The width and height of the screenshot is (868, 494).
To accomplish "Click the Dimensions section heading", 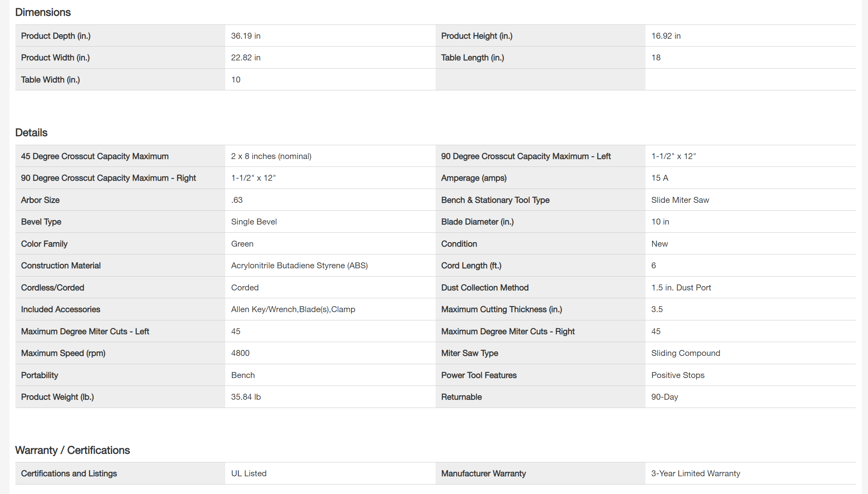I will point(43,12).
